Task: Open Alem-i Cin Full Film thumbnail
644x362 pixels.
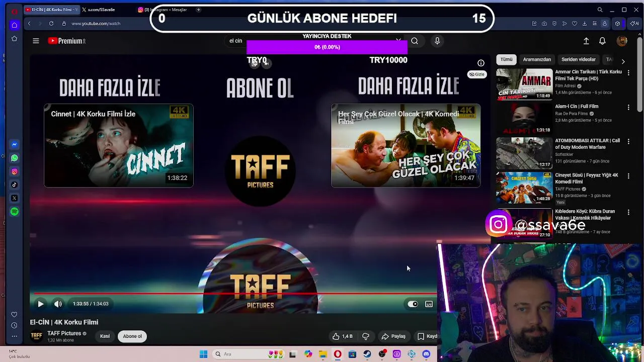Action: (x=524, y=119)
